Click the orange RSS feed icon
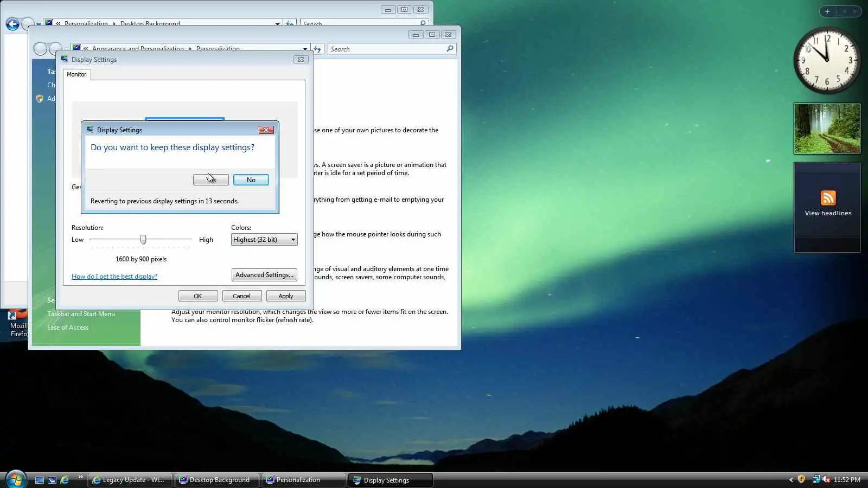868x488 pixels. (828, 198)
